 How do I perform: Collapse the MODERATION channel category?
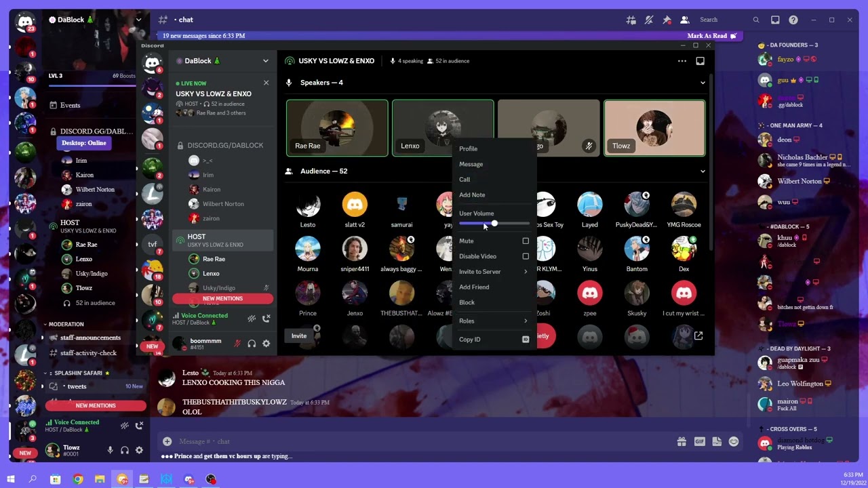coord(66,324)
